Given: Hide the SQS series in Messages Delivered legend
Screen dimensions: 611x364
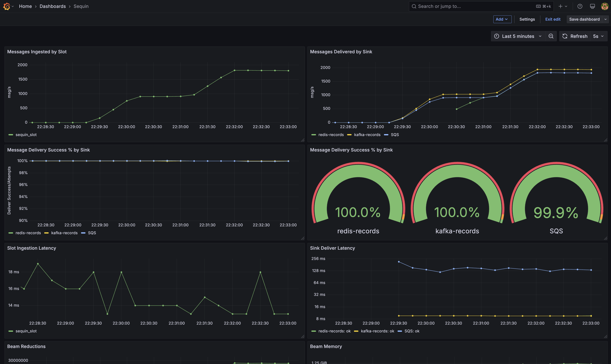Looking at the screenshot, I should pos(395,135).
